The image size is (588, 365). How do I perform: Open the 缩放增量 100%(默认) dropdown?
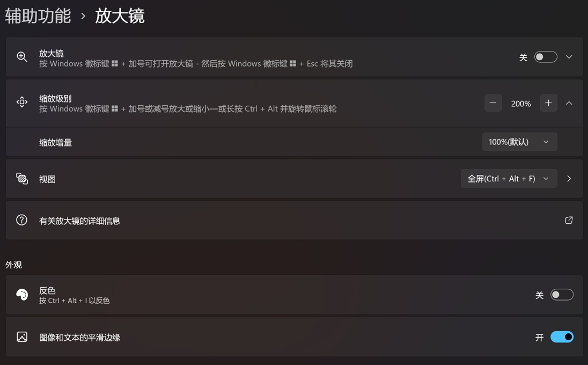point(519,142)
